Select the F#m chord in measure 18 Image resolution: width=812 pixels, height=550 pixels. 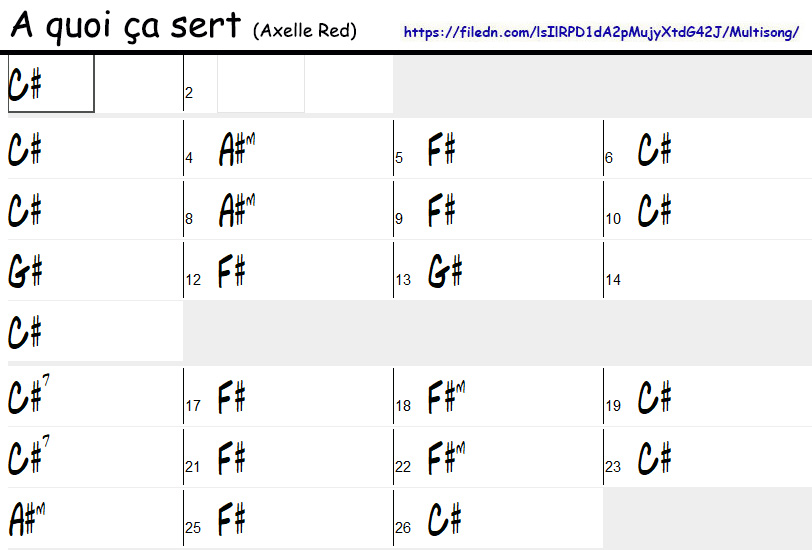point(446,398)
